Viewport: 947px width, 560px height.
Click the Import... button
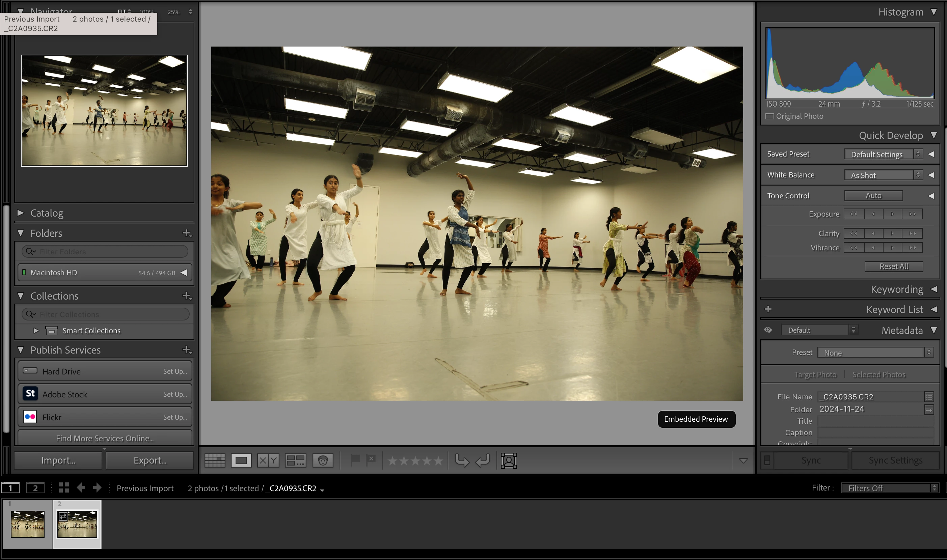[58, 460]
